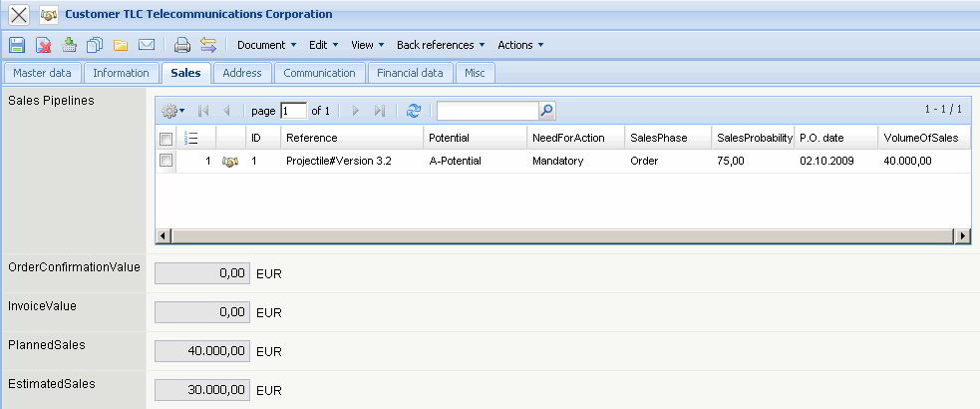The width and height of the screenshot is (980, 409).
Task: Click the magnifier search icon in grid
Action: click(546, 111)
